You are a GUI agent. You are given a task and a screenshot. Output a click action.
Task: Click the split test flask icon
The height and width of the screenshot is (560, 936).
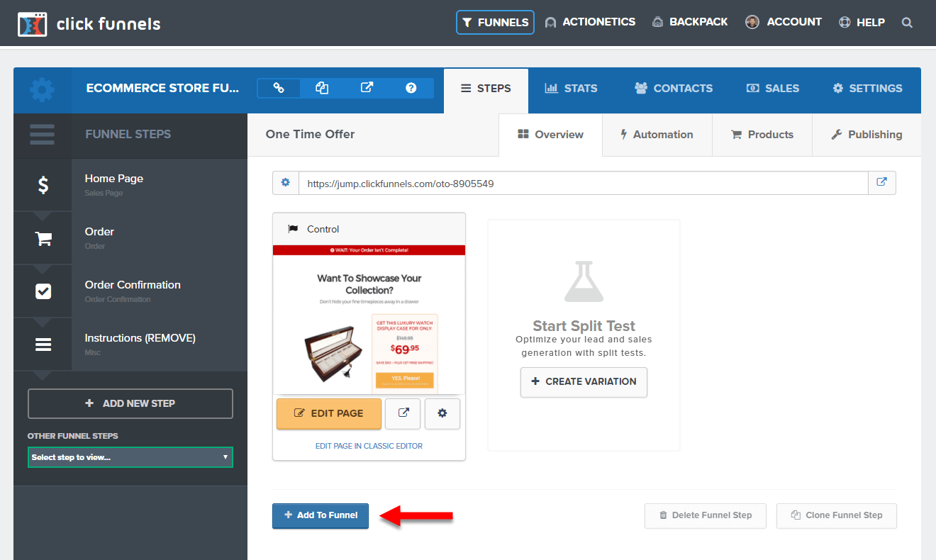(x=584, y=282)
